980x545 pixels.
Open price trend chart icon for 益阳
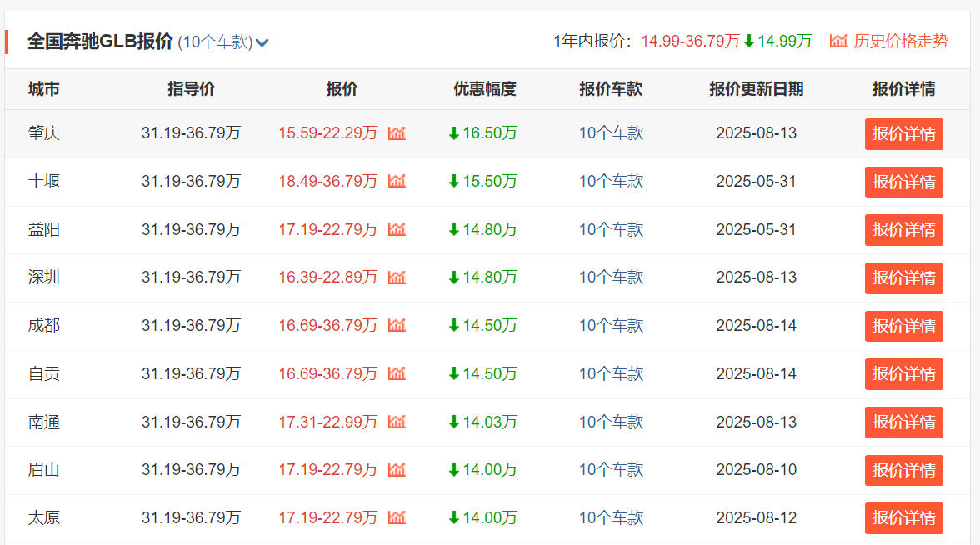point(397,229)
